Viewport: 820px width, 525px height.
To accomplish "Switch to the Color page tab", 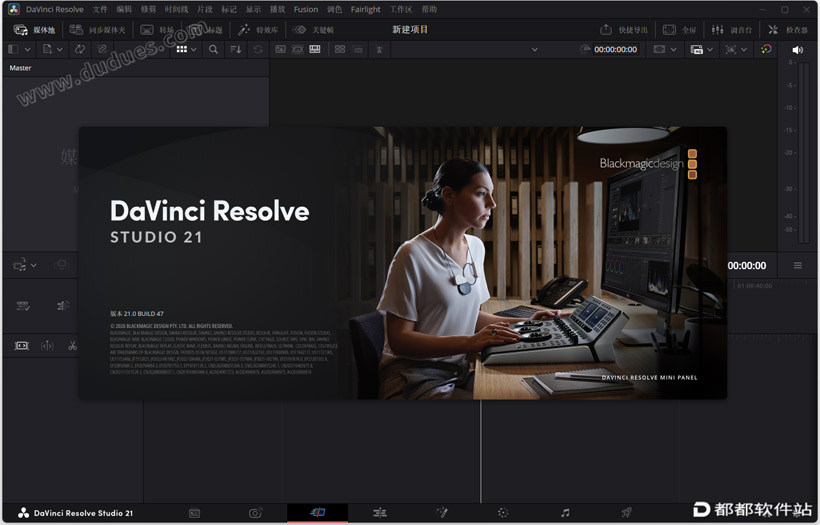I will (x=503, y=512).
